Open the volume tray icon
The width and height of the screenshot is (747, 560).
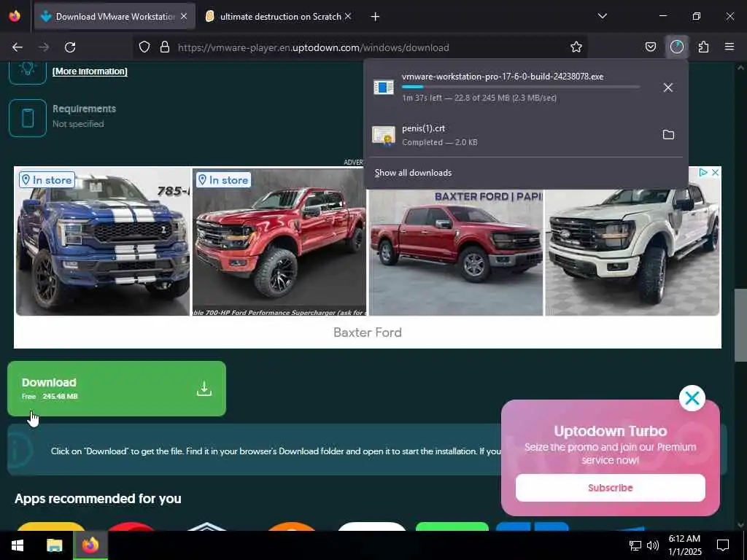coord(652,545)
